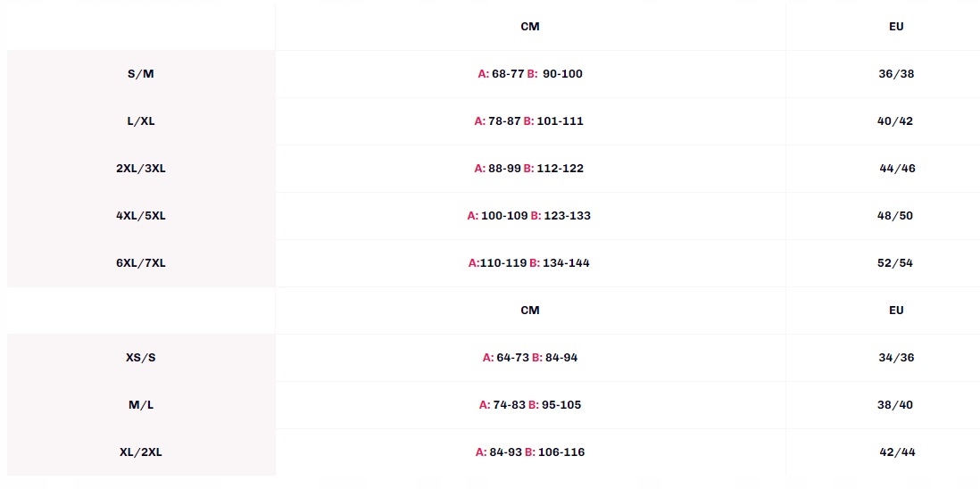Image resolution: width=980 pixels, height=489 pixels.
Task: Select measurements A: 64-73 B: 84-94
Action: tap(530, 358)
